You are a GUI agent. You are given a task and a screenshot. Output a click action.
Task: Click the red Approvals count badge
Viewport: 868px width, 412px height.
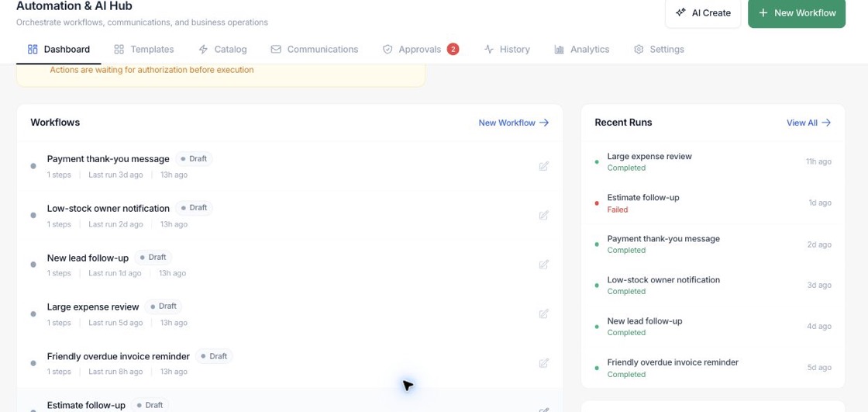[x=453, y=50]
